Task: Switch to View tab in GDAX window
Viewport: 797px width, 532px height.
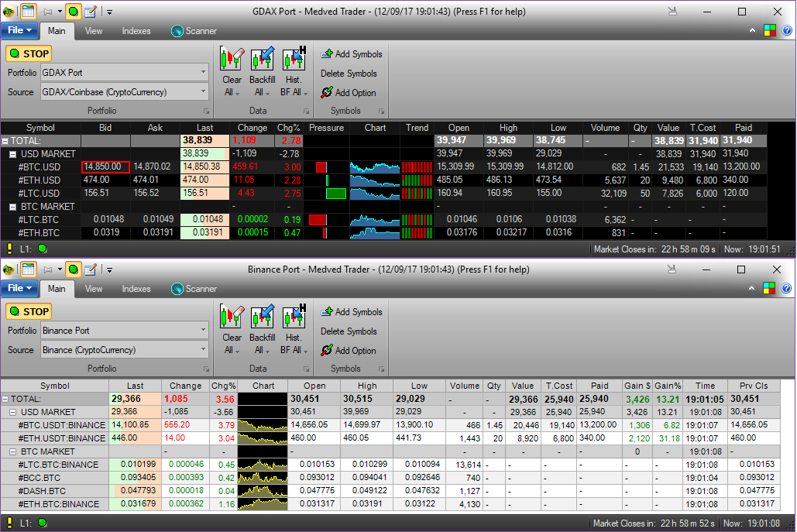Action: click(94, 31)
